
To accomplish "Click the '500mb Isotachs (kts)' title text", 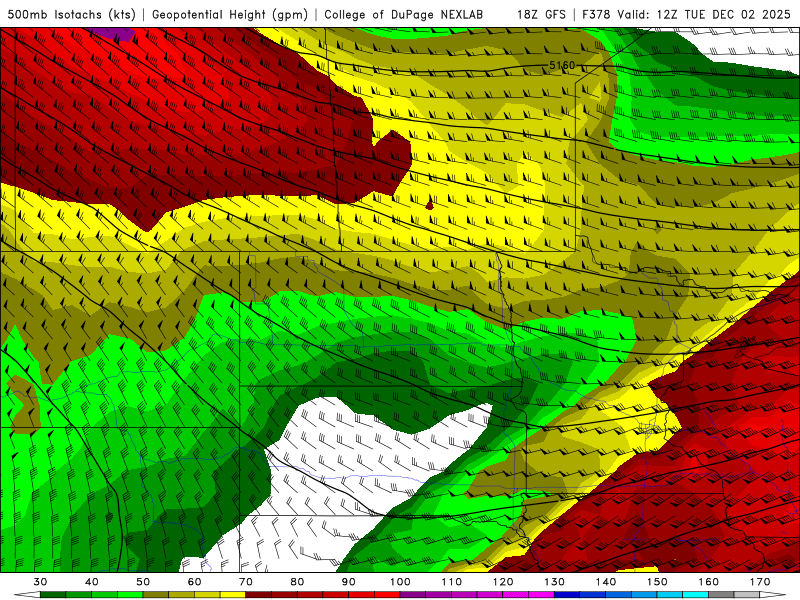I will coord(72,14).
